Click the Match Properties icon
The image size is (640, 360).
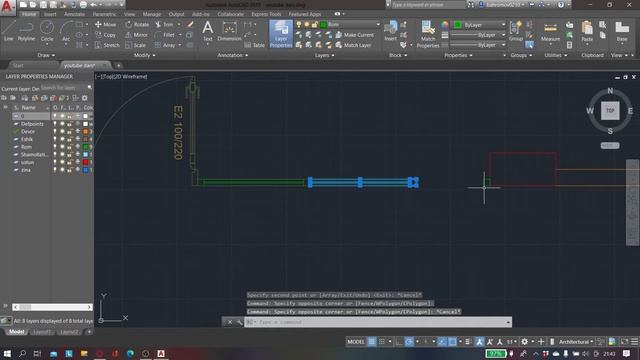[428, 34]
